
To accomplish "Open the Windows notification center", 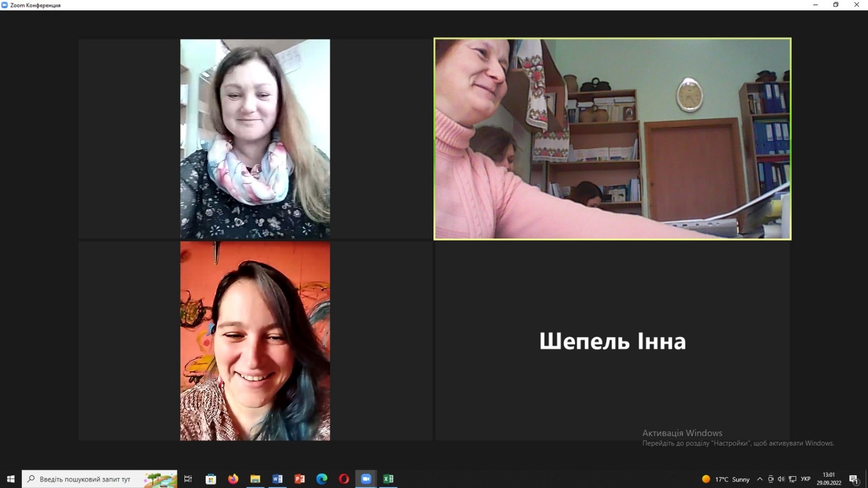I will [x=854, y=479].
